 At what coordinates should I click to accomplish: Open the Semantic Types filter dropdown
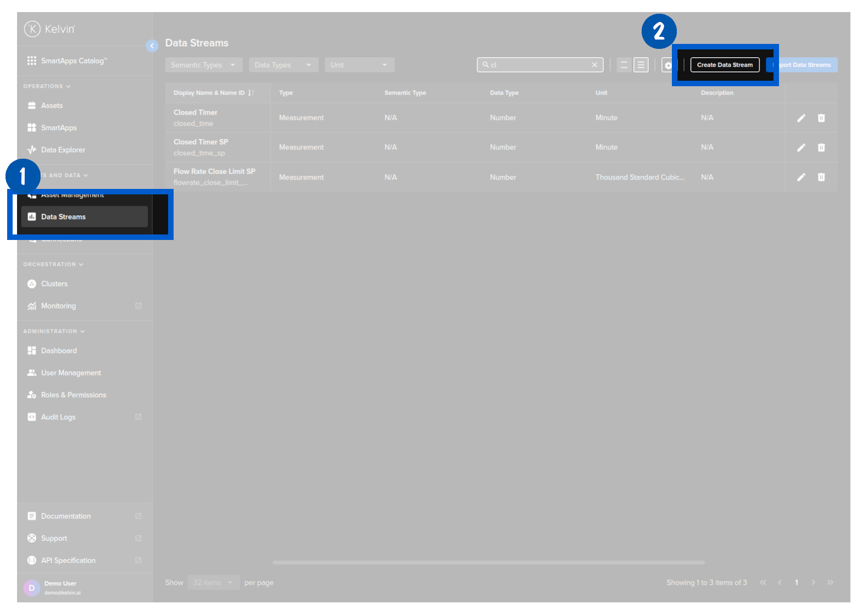tap(203, 65)
